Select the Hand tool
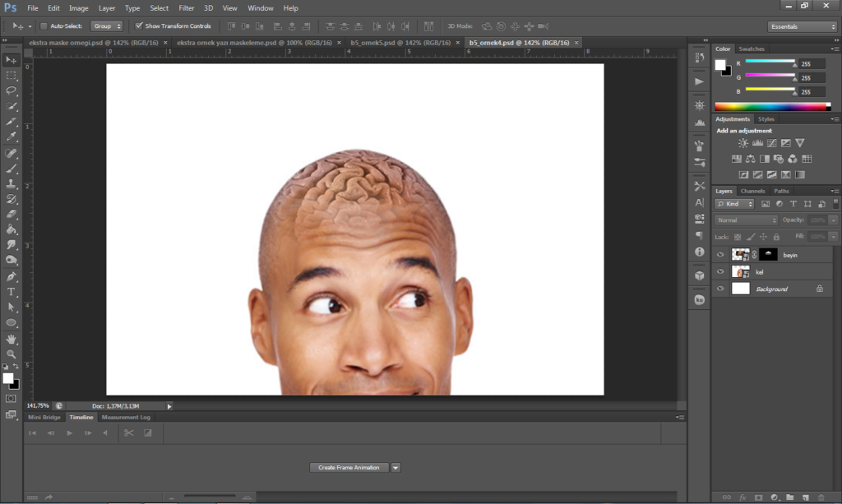This screenshot has height=504, width=842. (12, 339)
